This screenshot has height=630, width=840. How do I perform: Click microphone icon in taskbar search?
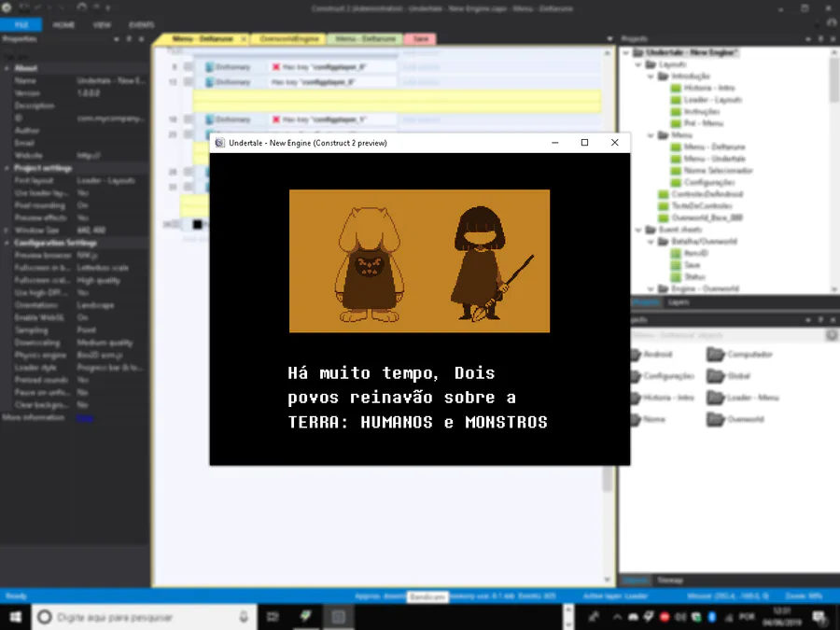244,617
